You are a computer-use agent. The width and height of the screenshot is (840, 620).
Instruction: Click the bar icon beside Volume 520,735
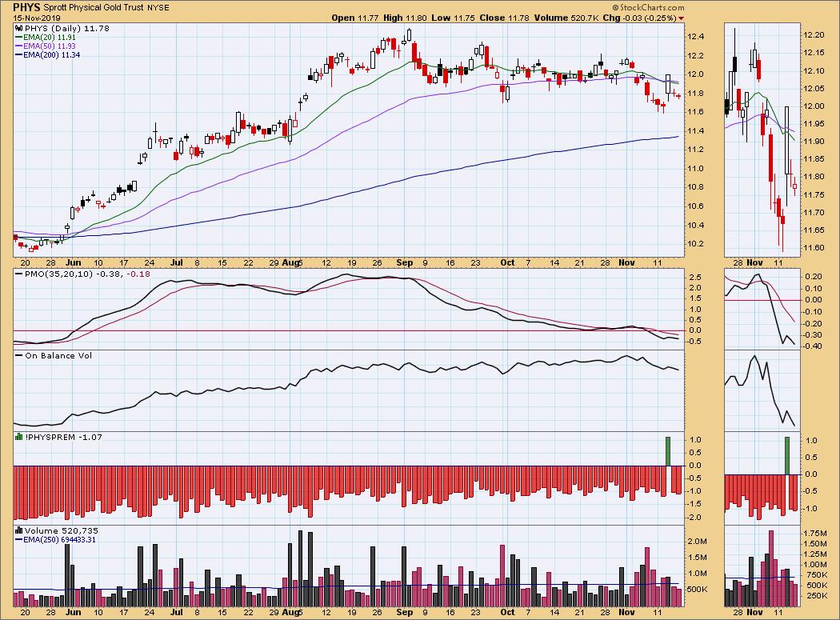click(x=18, y=530)
